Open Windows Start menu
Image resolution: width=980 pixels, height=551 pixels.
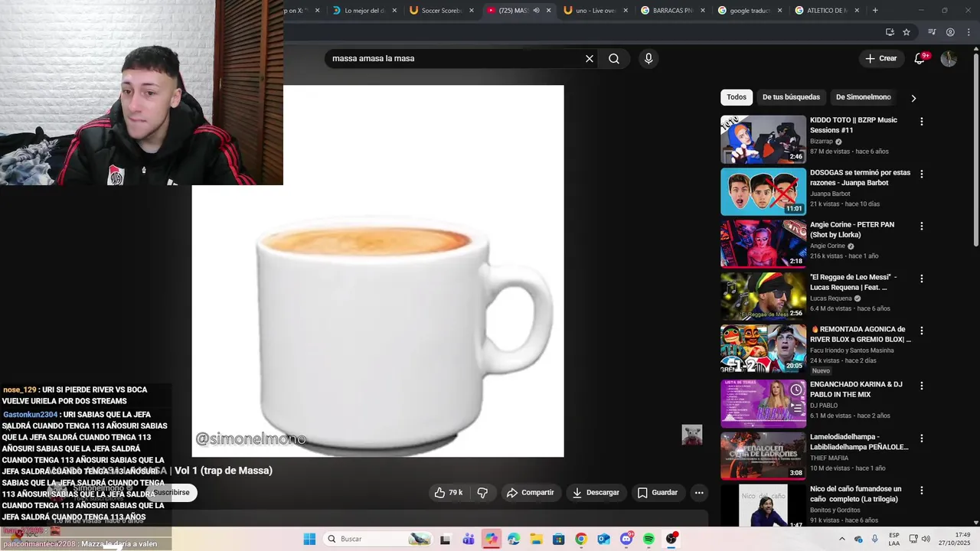point(309,539)
